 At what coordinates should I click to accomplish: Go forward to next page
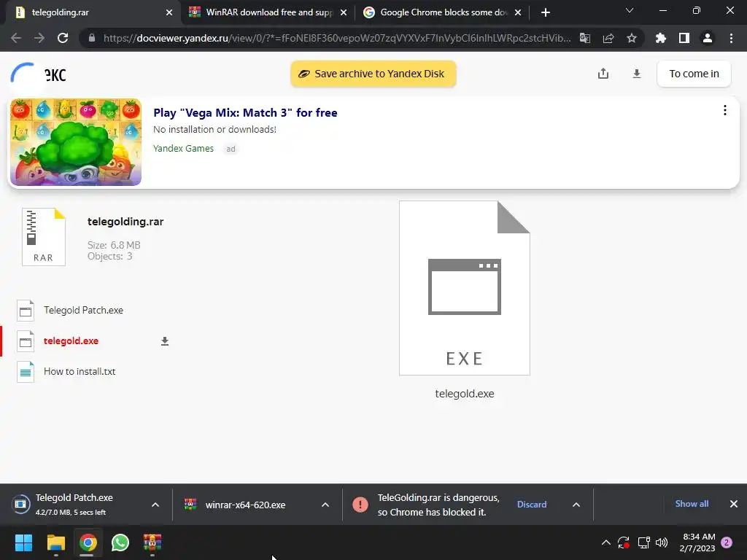click(39, 38)
